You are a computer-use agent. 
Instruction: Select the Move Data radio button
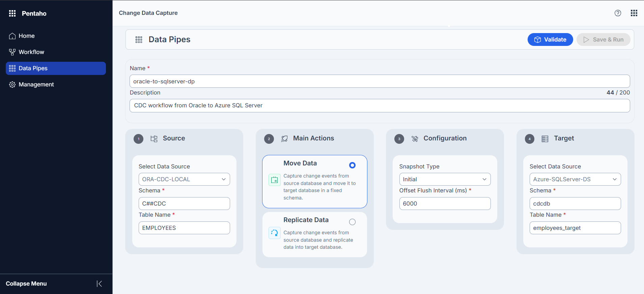(352, 165)
